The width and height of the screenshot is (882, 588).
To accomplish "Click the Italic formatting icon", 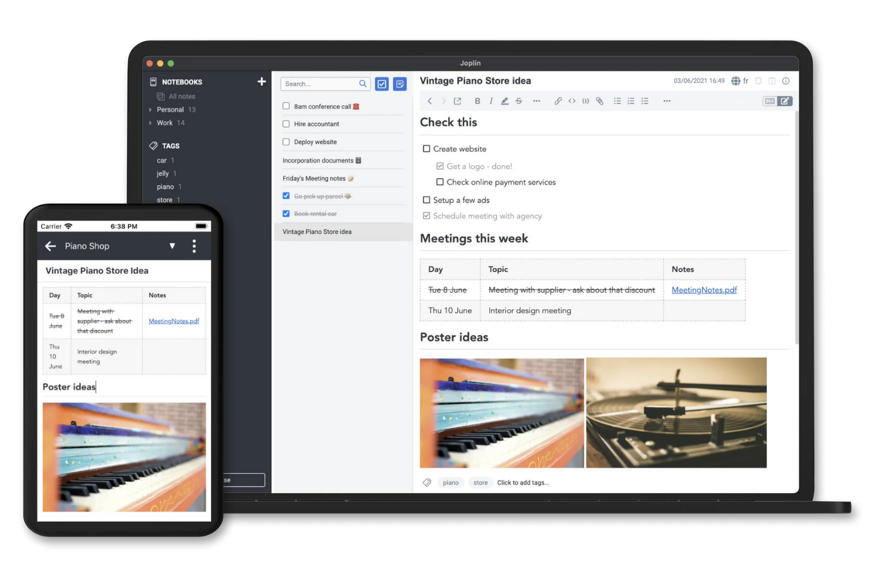I will pyautogui.click(x=491, y=101).
